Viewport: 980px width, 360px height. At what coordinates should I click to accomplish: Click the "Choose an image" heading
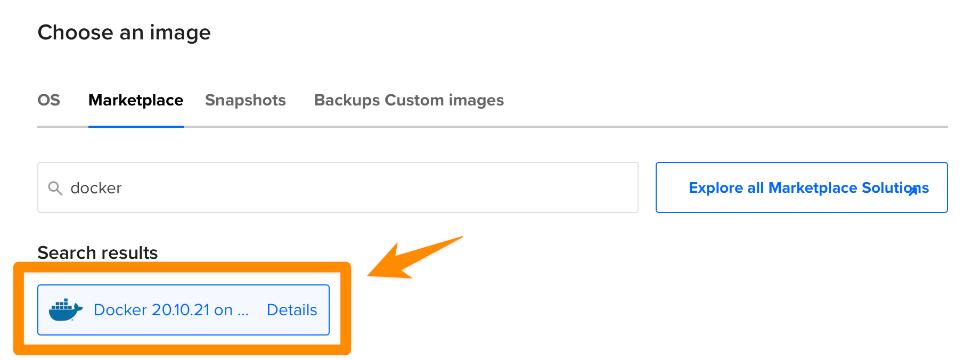coord(124,32)
